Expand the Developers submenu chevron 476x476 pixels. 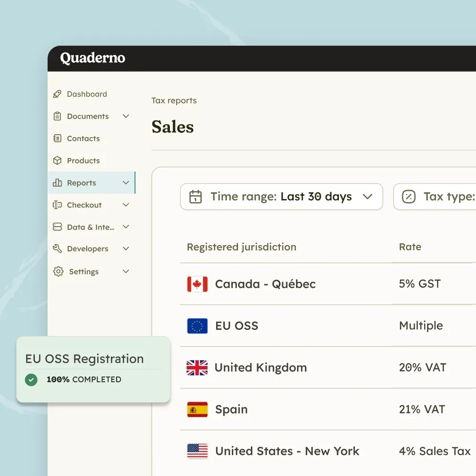(126, 248)
